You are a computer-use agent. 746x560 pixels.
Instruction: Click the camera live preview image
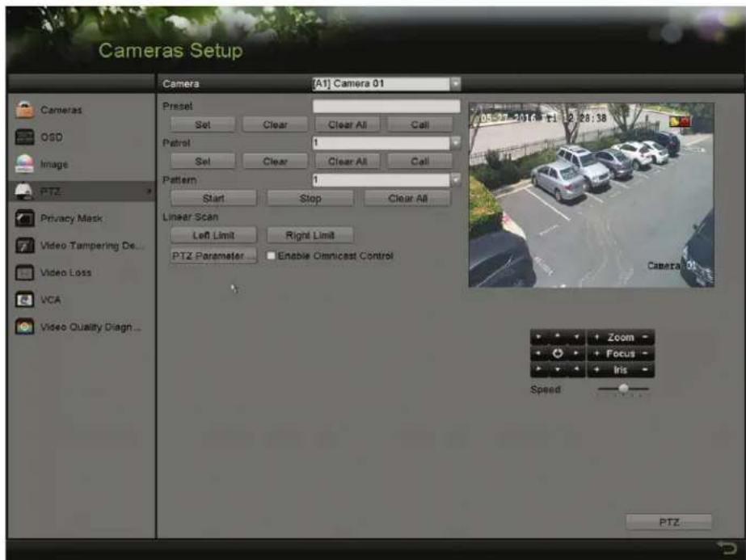pyautogui.click(x=592, y=195)
